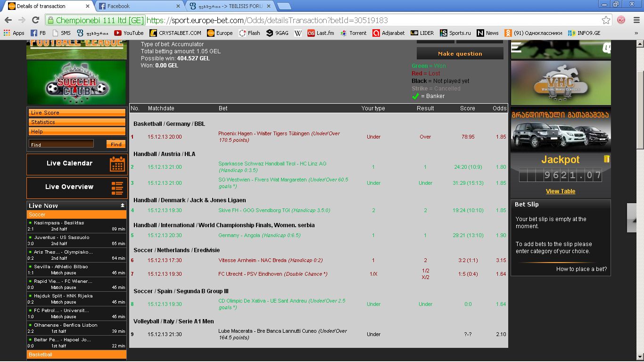The height and width of the screenshot is (362, 644).
Task: Go back with the browser Back arrow
Action: (x=8, y=20)
